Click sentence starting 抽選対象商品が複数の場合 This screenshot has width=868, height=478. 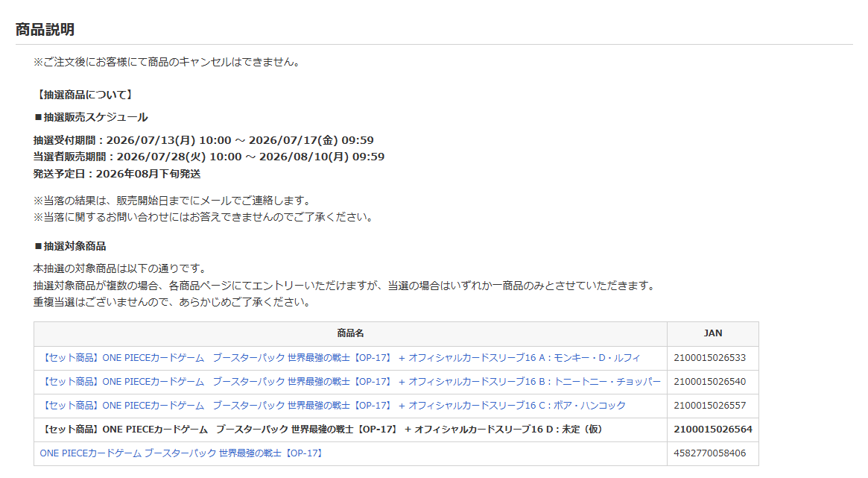[x=346, y=286]
